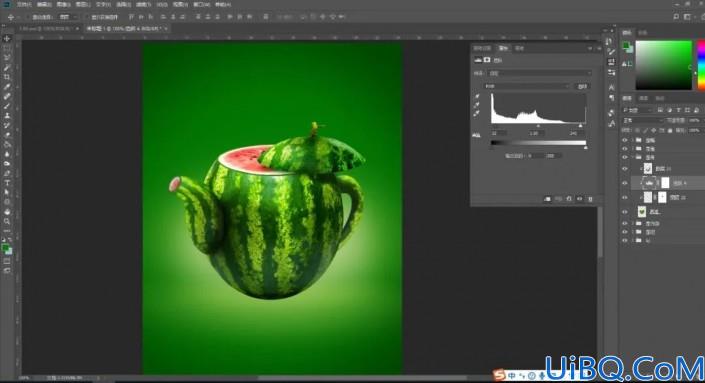Pick the gray point eyedropper in Levels

tap(477, 105)
